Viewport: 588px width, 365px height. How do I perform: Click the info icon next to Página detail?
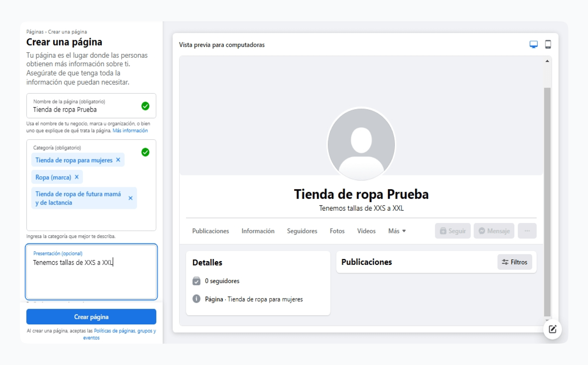point(196,299)
